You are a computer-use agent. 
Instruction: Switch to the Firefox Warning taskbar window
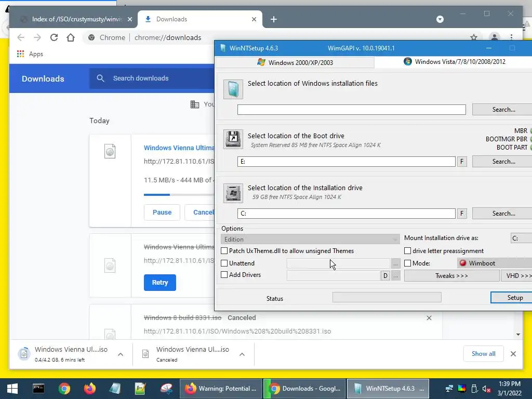(x=220, y=389)
